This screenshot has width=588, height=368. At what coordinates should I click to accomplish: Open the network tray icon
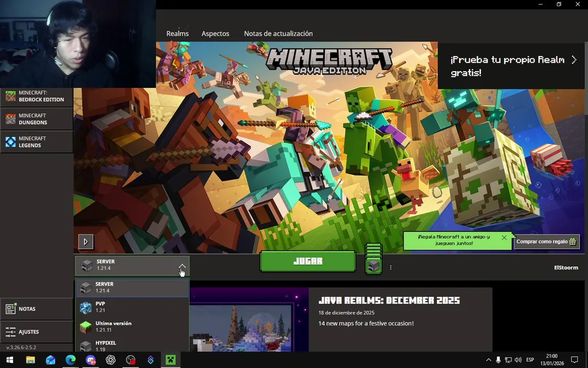pos(508,360)
